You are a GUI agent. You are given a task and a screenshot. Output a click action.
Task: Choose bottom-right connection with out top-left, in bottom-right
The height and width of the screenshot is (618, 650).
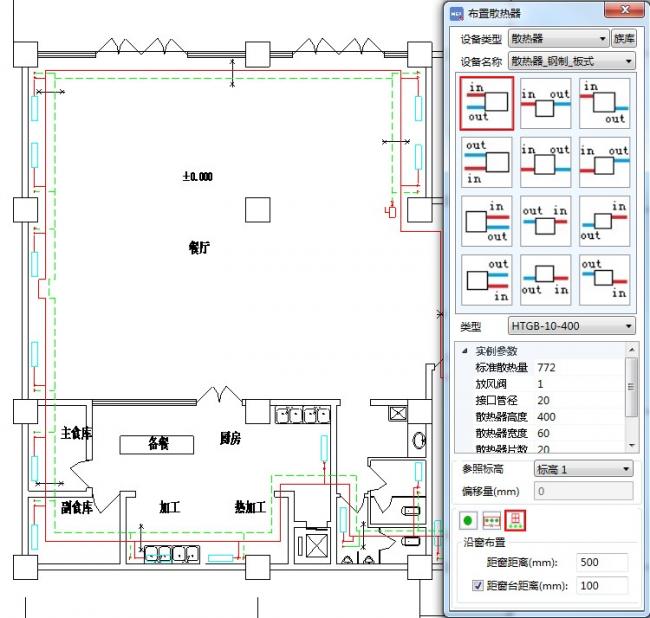[604, 280]
